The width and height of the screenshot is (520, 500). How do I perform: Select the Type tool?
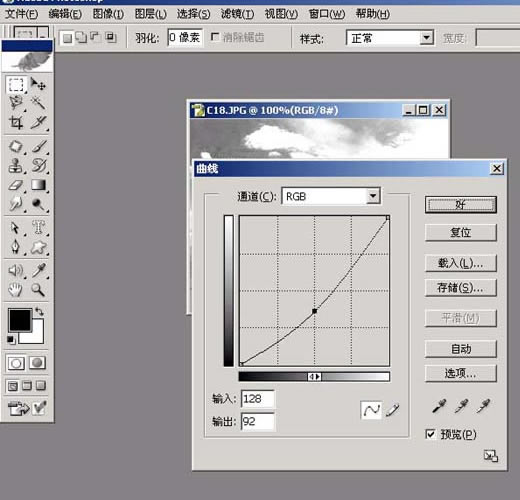(38, 228)
